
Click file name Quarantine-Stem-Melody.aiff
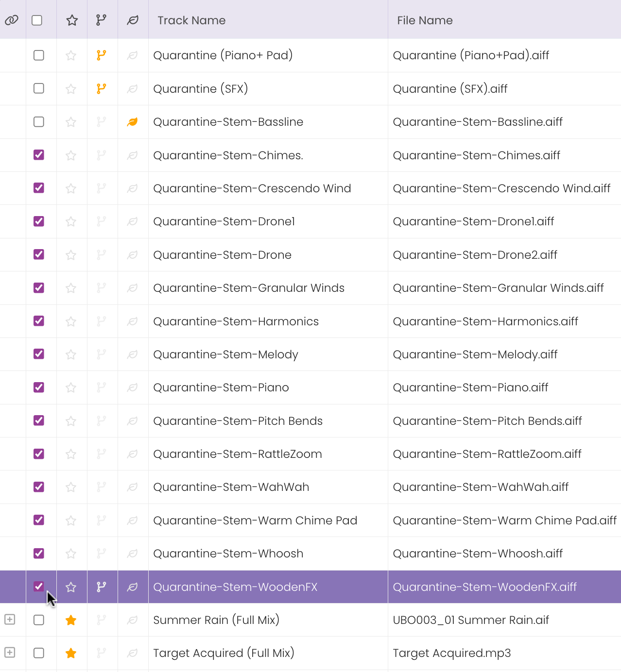(475, 354)
